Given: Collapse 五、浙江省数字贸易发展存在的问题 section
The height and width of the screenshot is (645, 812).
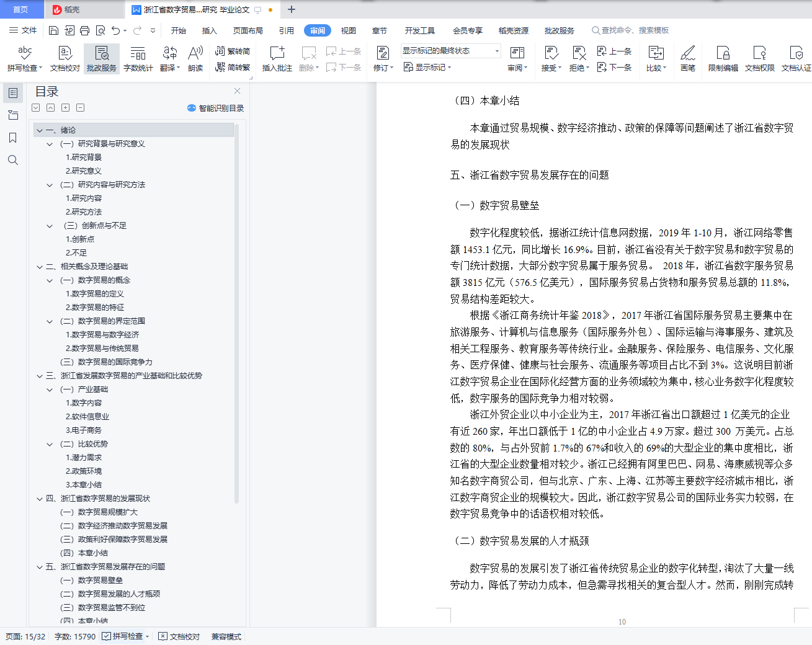Looking at the screenshot, I should (x=40, y=567).
